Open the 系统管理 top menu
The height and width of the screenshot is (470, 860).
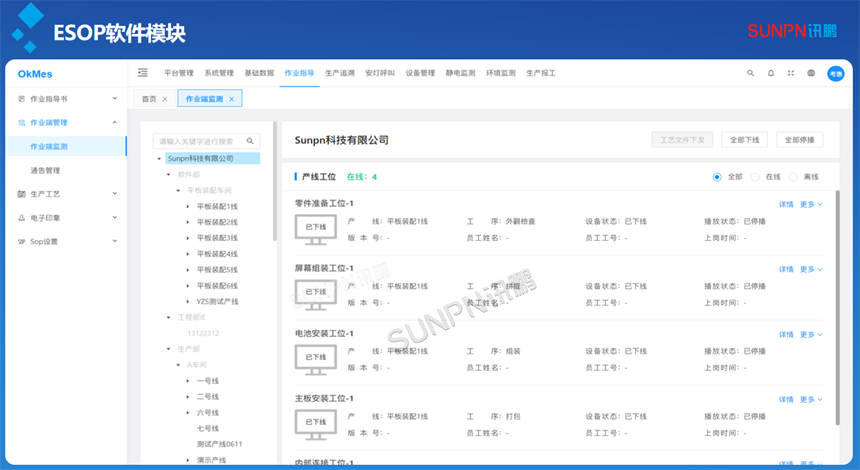(x=219, y=73)
